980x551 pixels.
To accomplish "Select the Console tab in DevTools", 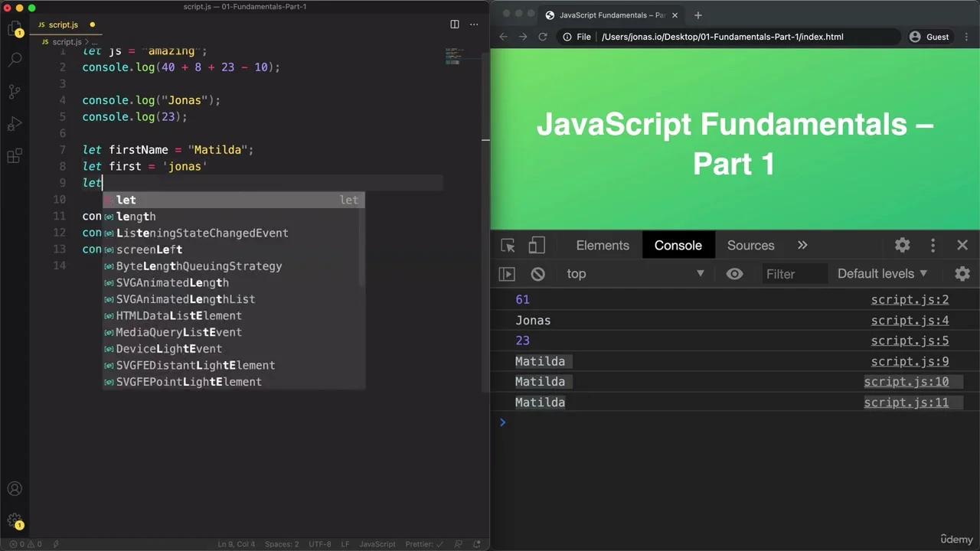I will [678, 246].
